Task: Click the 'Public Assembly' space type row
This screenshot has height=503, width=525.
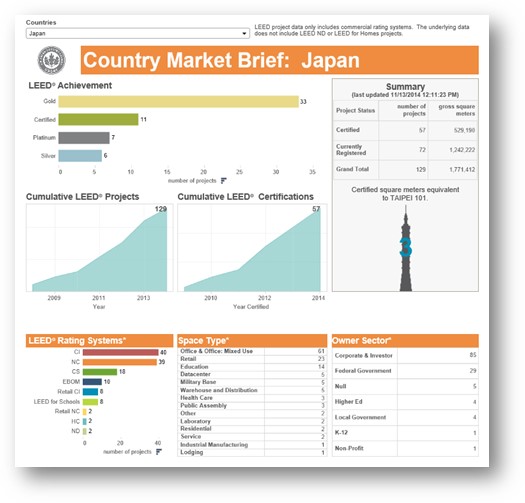Action: point(252,406)
